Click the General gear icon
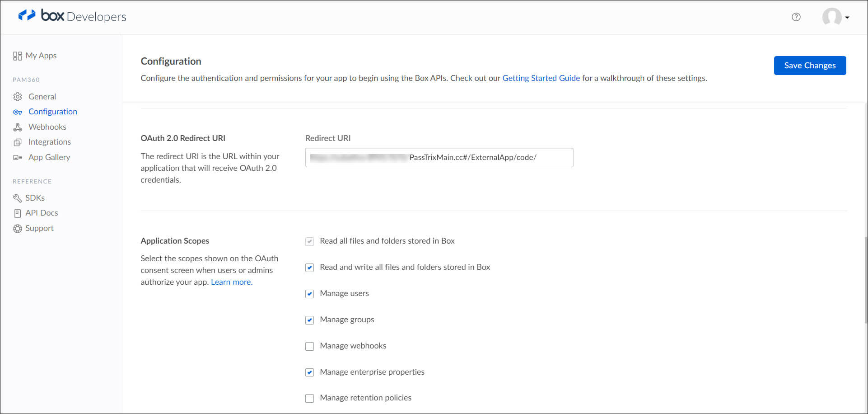Viewport: 868px width, 414px height. click(18, 97)
